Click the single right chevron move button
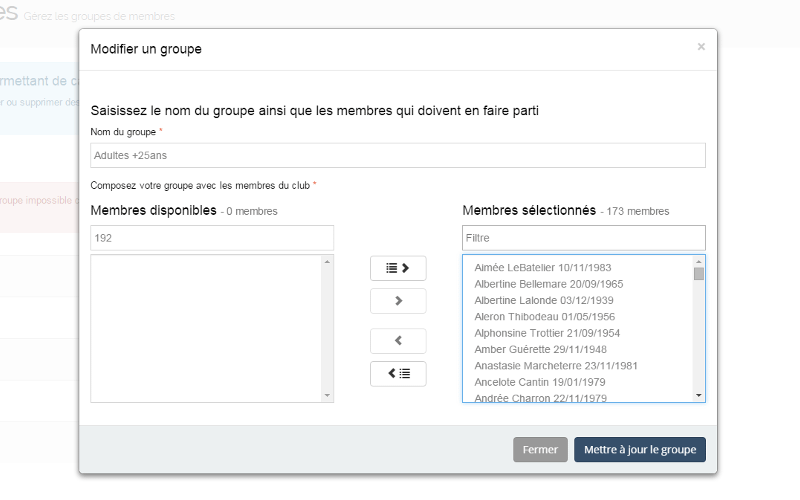800x500 pixels. [x=398, y=301]
